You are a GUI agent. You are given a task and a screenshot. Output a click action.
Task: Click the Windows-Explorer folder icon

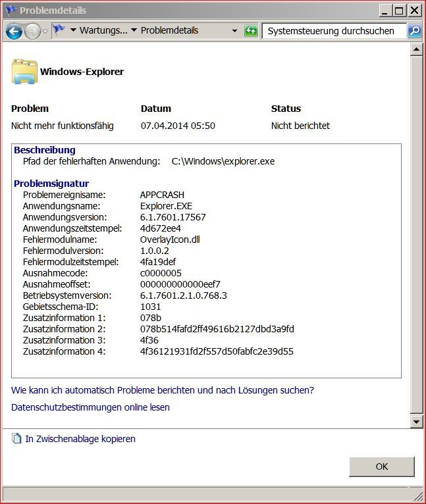click(24, 71)
